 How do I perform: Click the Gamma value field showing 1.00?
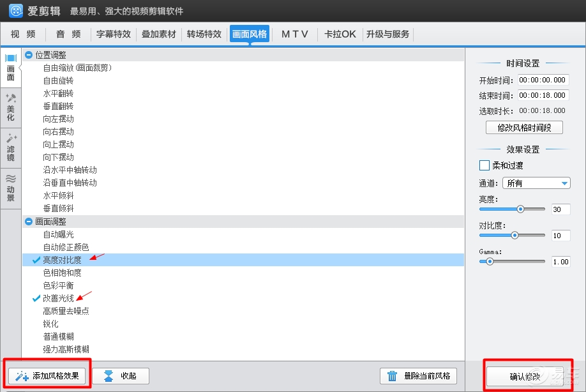point(561,262)
